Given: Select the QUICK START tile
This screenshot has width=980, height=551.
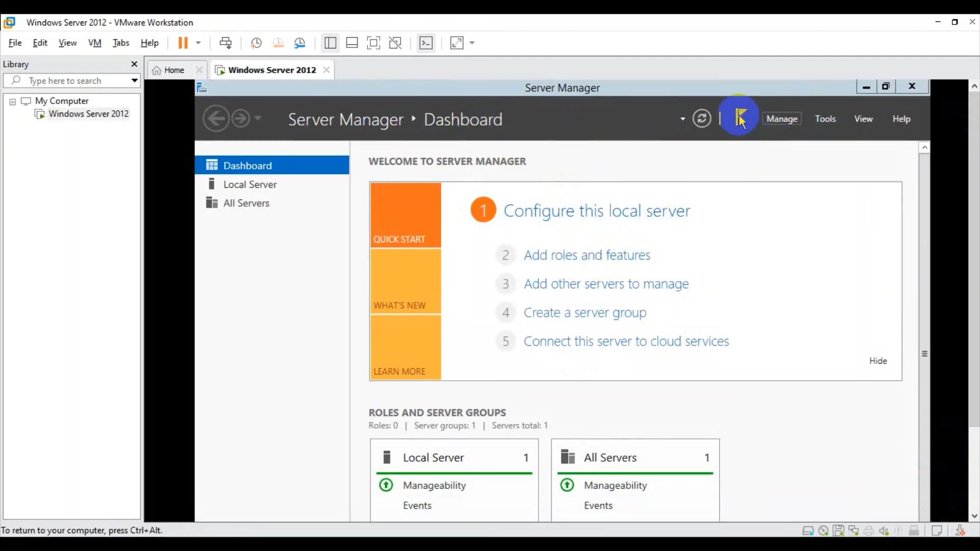Looking at the screenshot, I should click(406, 215).
